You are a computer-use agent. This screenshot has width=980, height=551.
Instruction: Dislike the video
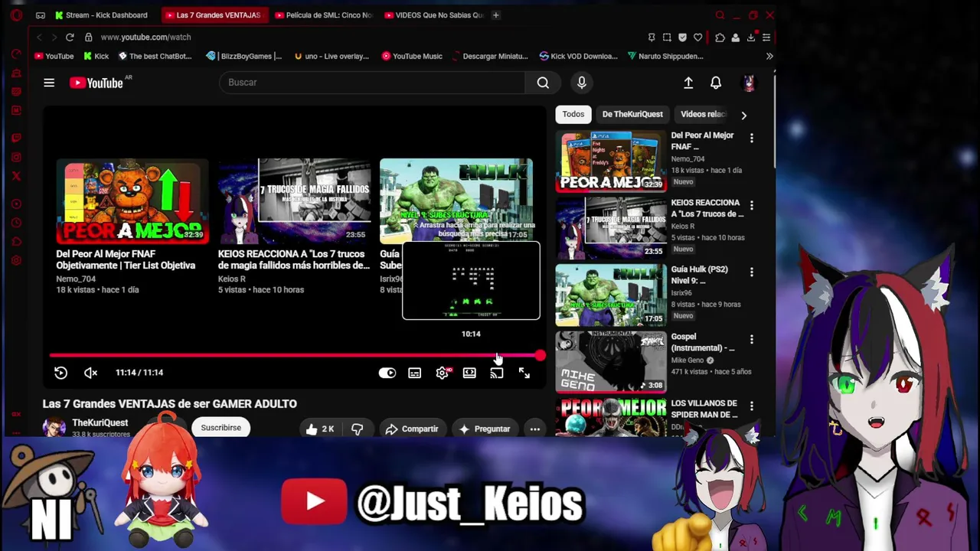click(357, 429)
